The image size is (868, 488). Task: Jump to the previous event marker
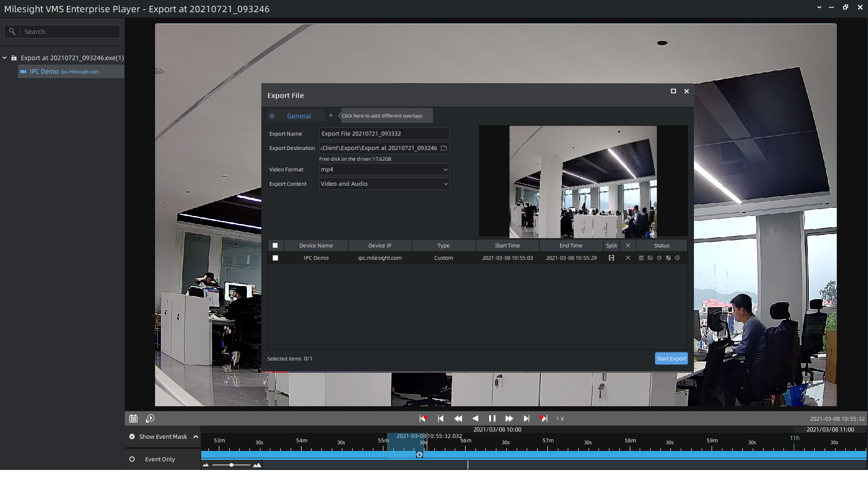tap(423, 418)
